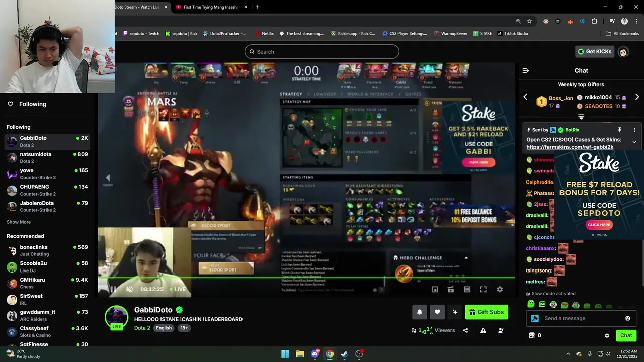
Task: Open video player settings gear
Action: click(500, 289)
